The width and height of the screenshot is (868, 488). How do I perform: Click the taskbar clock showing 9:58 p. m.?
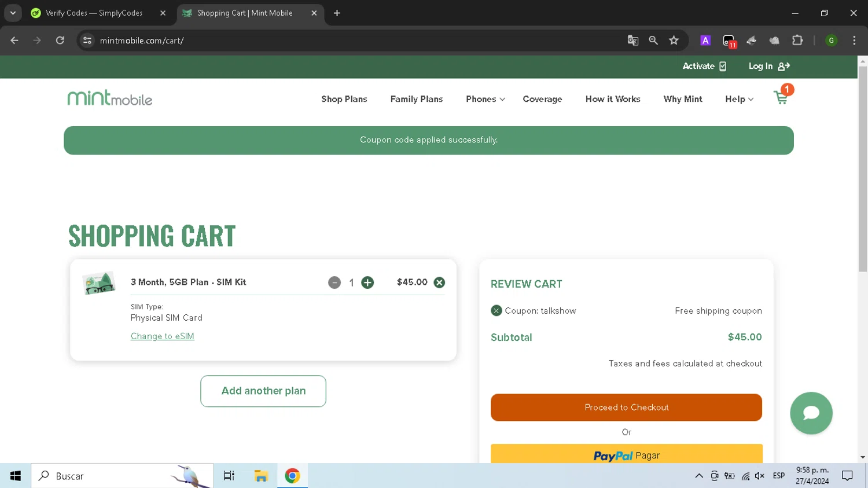pos(812,476)
